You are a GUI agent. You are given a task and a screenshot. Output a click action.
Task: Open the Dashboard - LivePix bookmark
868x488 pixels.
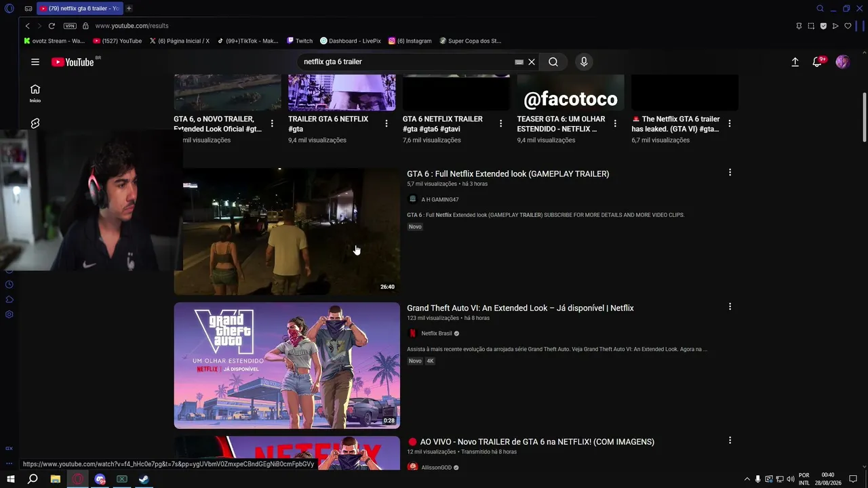(351, 41)
